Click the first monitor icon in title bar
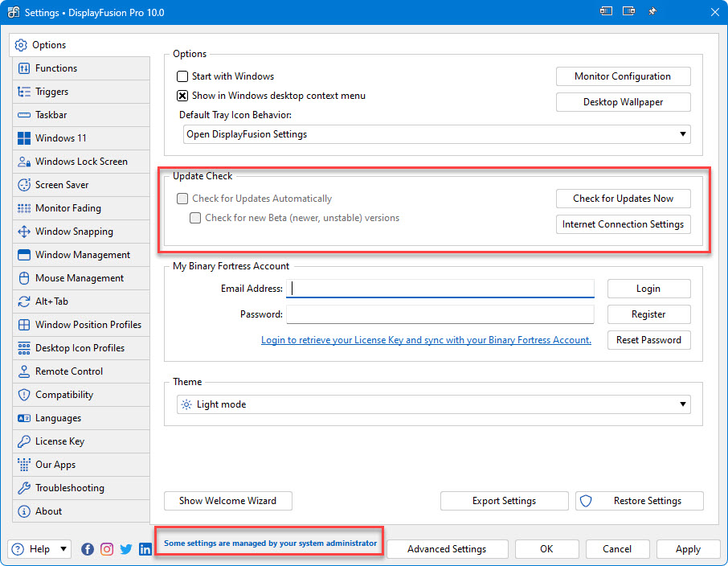Viewport: 728px width, 566px height. [606, 11]
